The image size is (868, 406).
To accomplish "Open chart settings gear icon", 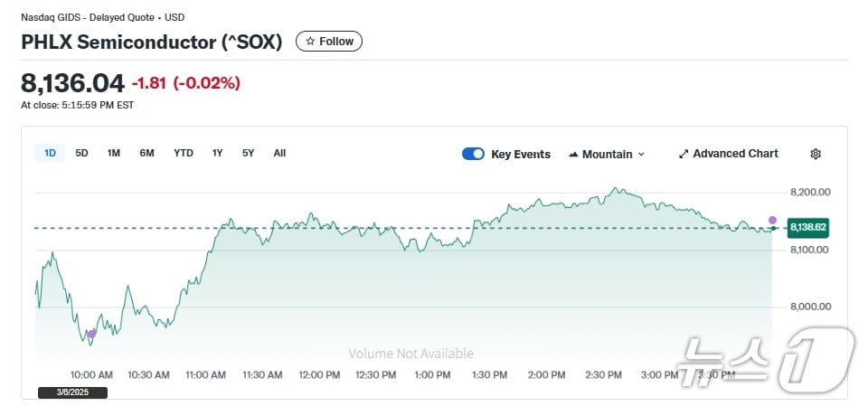I will (816, 154).
